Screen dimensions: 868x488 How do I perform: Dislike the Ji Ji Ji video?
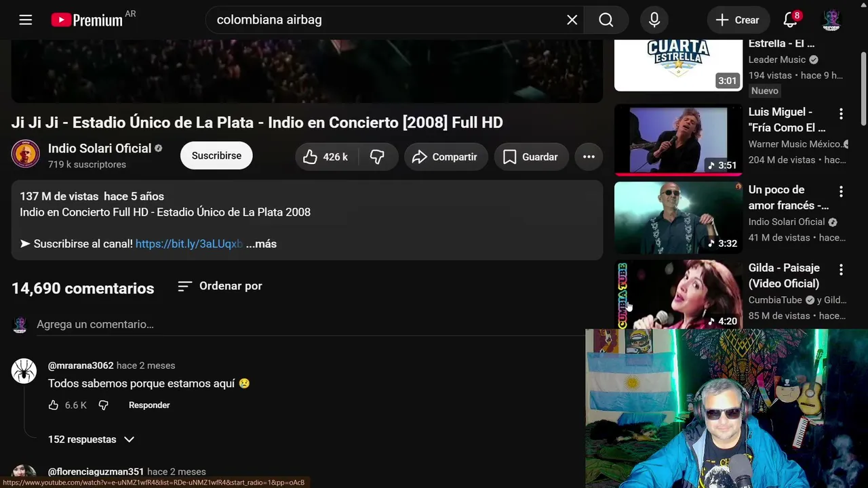click(378, 157)
